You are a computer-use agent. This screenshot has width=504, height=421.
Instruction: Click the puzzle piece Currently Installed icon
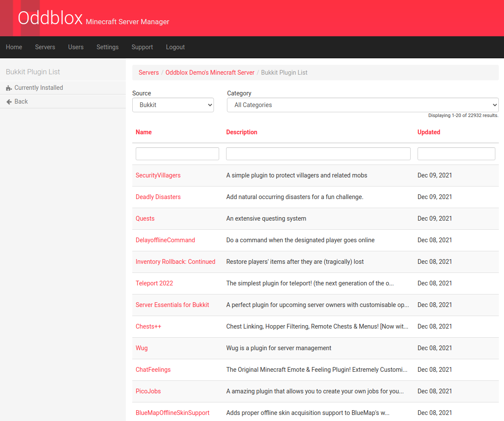9,88
